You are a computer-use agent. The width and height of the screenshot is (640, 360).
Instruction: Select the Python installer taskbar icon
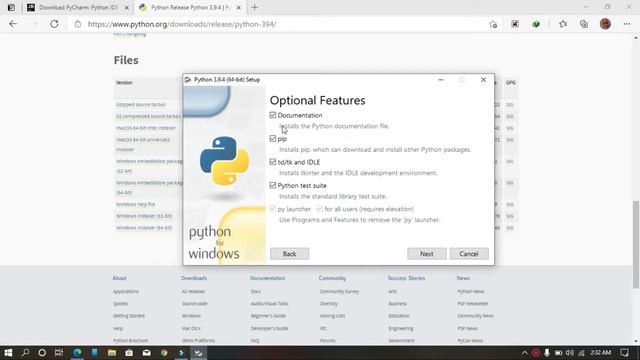tap(198, 353)
